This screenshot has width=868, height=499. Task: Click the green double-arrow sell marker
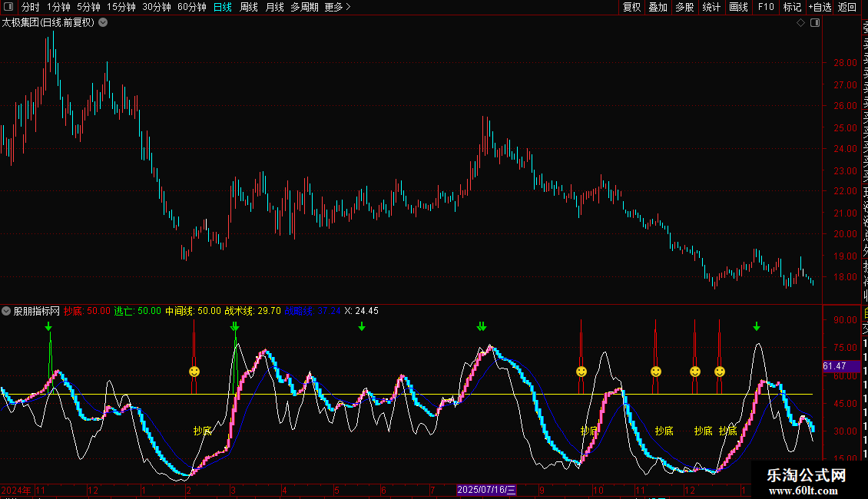point(482,327)
